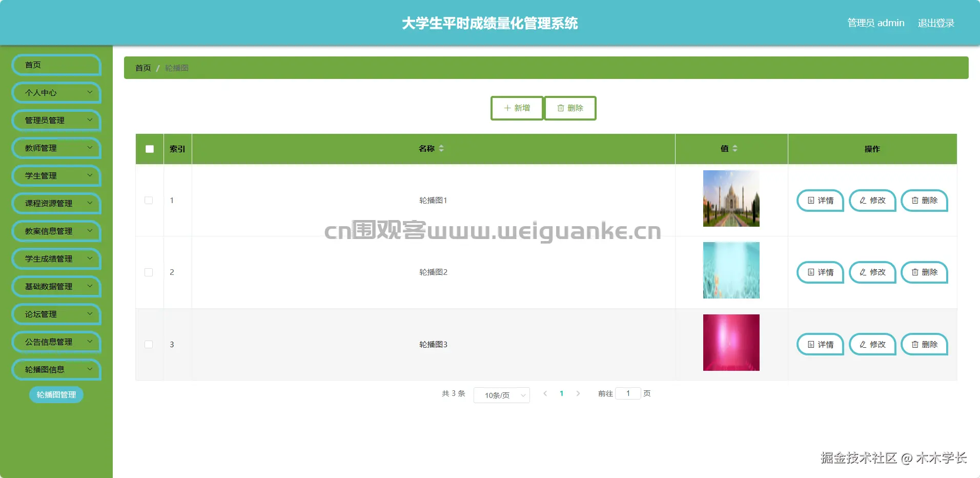
Task: Click 修改 for 轮播图2
Action: coord(872,272)
